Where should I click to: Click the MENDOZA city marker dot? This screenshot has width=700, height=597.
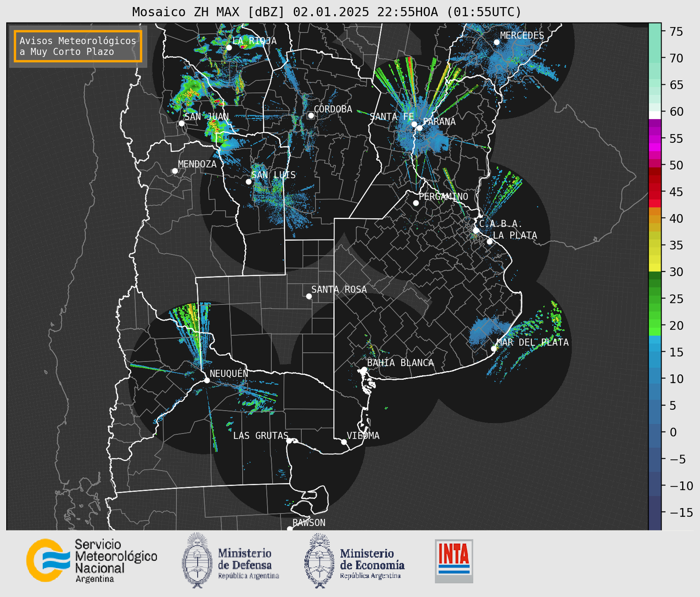coord(175,171)
